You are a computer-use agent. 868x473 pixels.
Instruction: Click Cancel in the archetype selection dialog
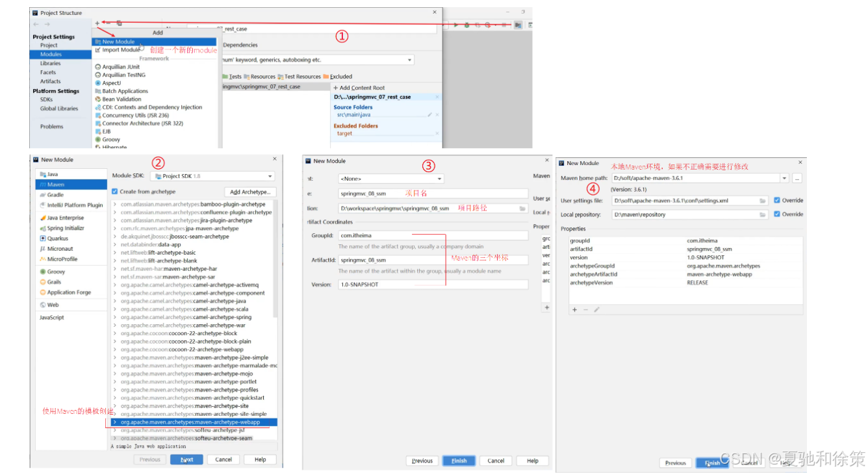(x=223, y=459)
